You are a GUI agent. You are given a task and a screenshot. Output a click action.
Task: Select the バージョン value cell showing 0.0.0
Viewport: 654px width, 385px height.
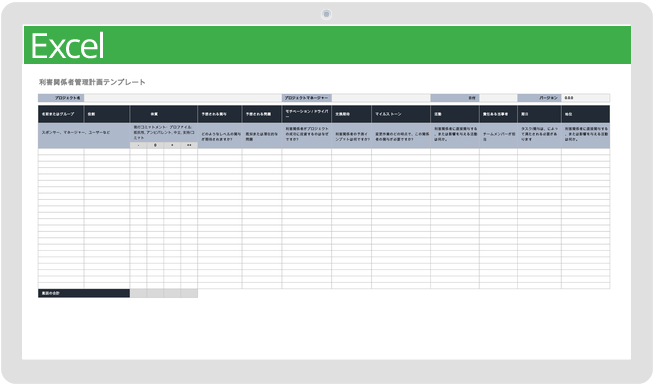tap(585, 98)
